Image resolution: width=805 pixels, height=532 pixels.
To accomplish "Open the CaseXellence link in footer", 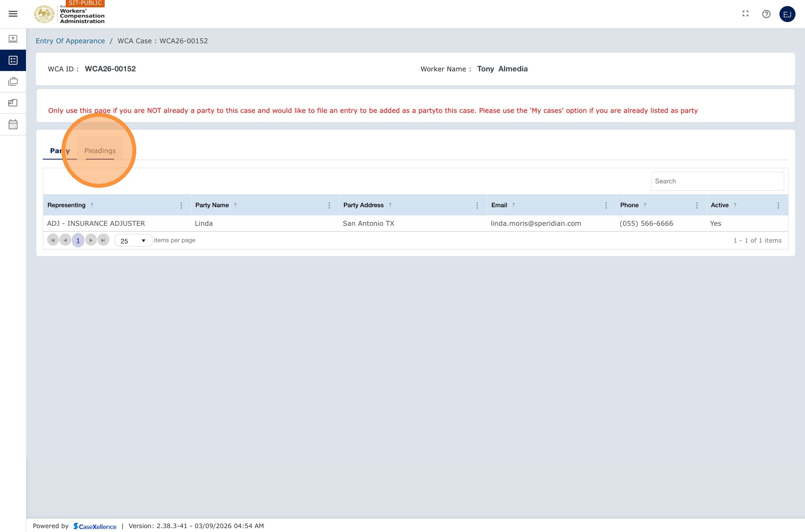I will [x=95, y=526].
